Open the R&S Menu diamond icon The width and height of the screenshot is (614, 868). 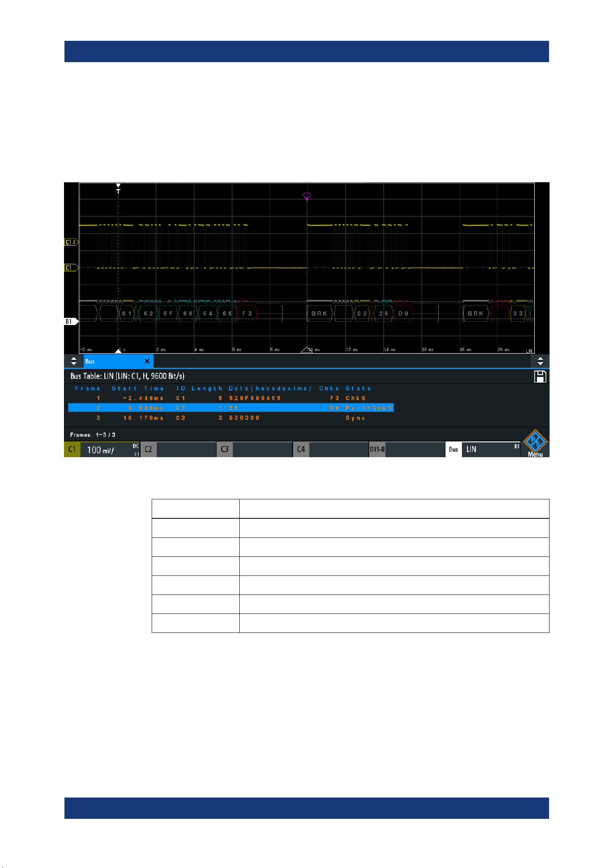535,443
